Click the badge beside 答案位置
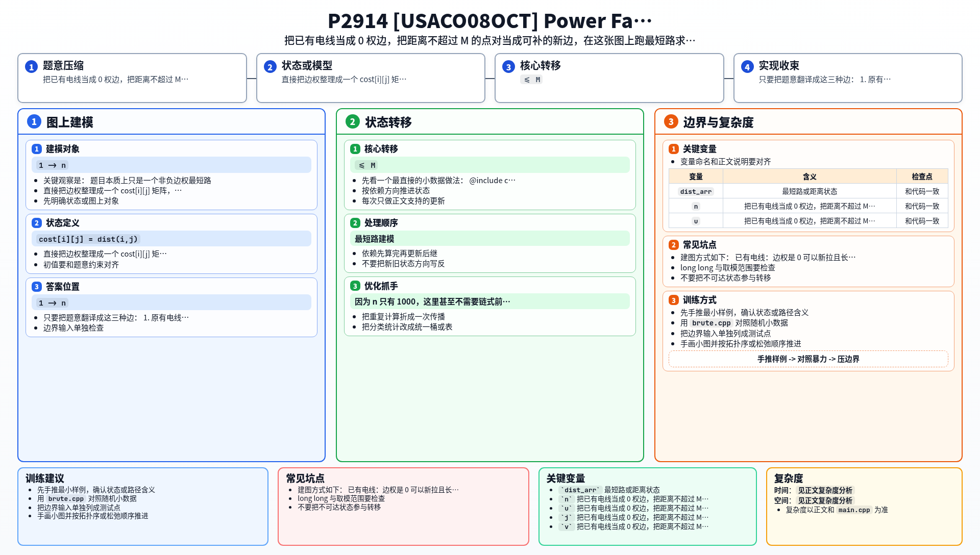This screenshot has width=980, height=555. point(37,287)
